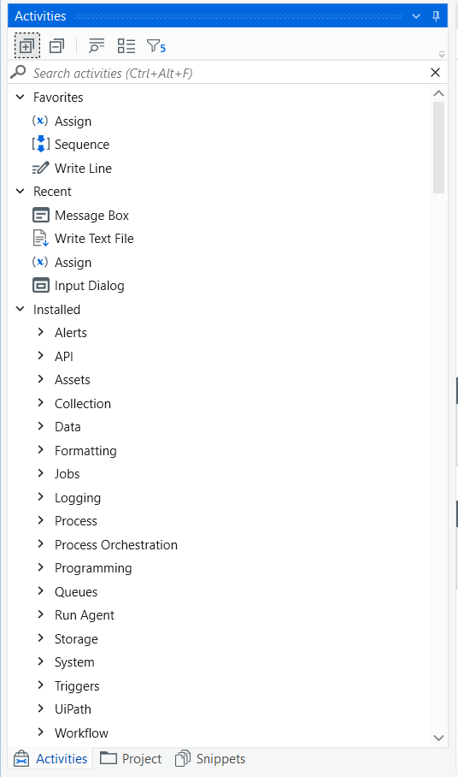Image resolution: width=458 pixels, height=777 pixels.
Task: Click the scrollbar down arrow
Action: tap(439, 738)
